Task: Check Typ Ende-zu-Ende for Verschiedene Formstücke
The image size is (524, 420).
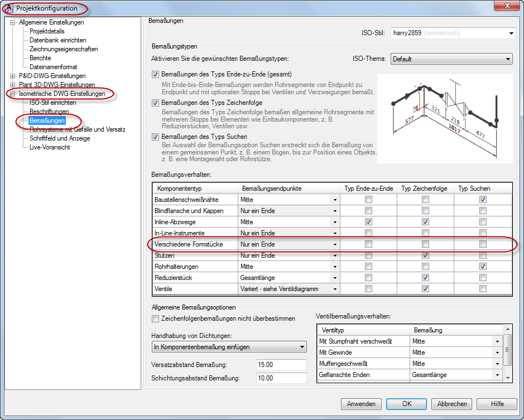Action: click(368, 244)
